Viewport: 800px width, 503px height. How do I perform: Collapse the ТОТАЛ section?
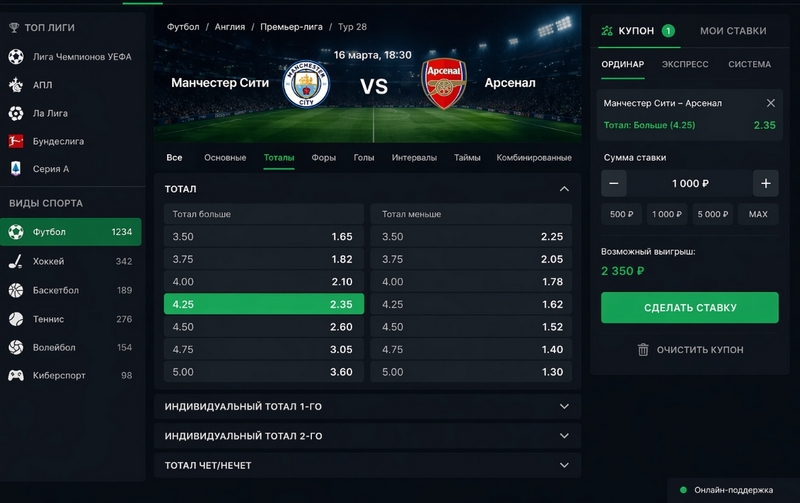coord(564,189)
